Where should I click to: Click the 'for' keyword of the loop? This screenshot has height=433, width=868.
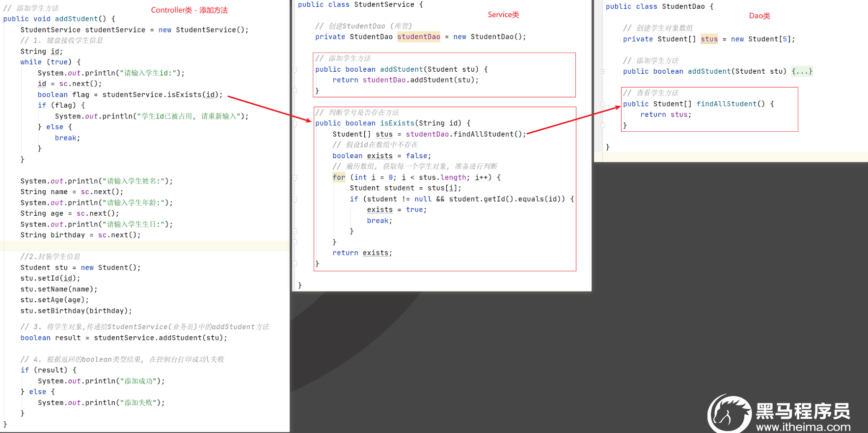[x=339, y=177]
